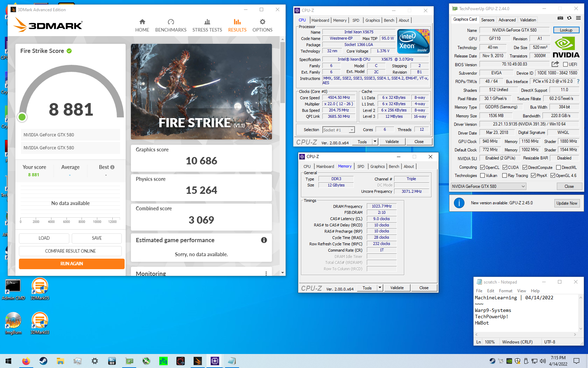Click the Lookup button in GPU-Z

point(566,30)
